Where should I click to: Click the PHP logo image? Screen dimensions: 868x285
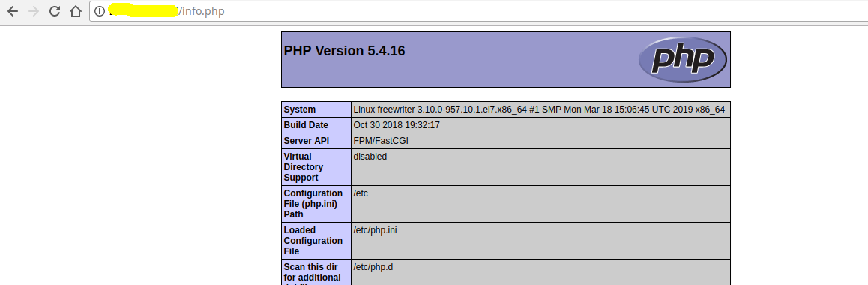point(683,59)
